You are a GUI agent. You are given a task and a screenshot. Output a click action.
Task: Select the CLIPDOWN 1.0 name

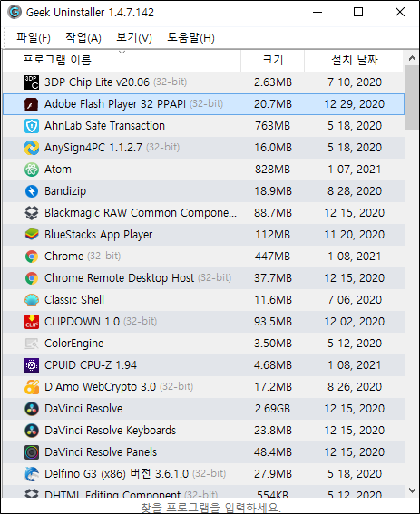click(82, 322)
